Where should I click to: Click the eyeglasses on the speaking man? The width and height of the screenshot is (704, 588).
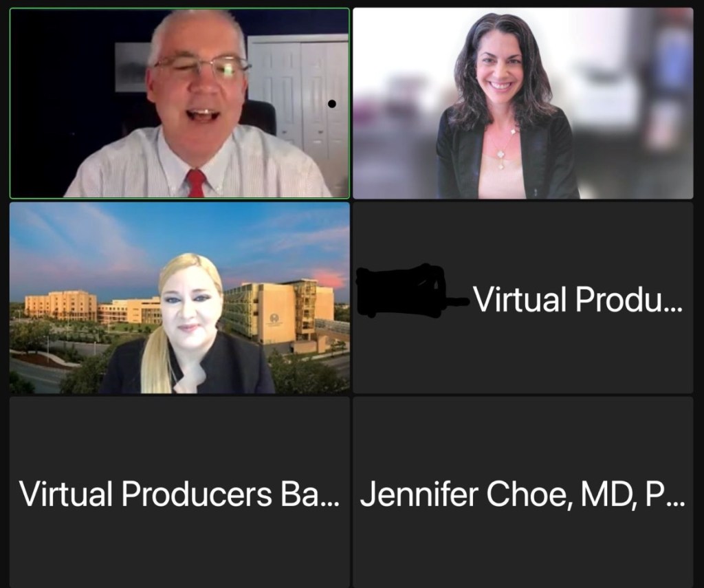pos(201,67)
